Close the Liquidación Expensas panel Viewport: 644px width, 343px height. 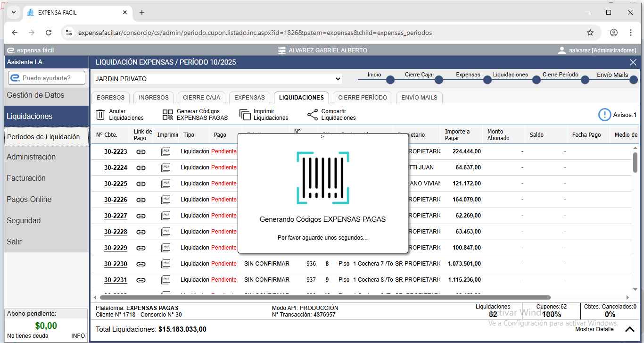pyautogui.click(x=633, y=62)
